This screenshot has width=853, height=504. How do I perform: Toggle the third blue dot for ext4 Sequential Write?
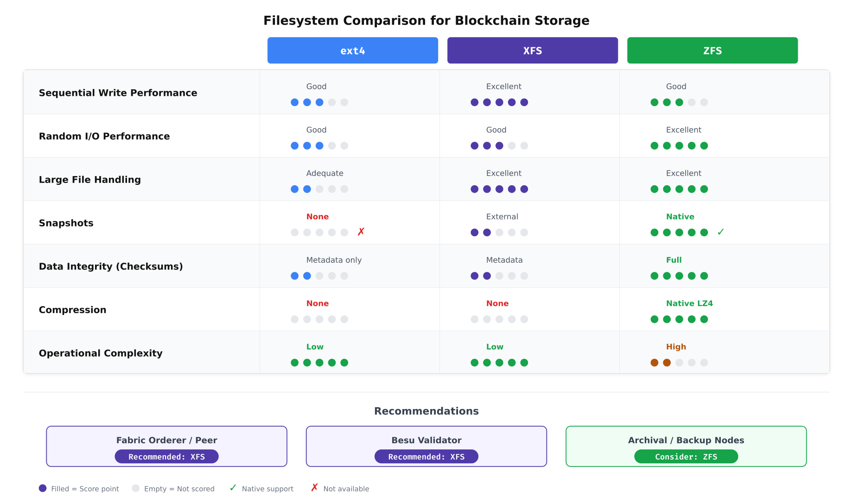319,102
